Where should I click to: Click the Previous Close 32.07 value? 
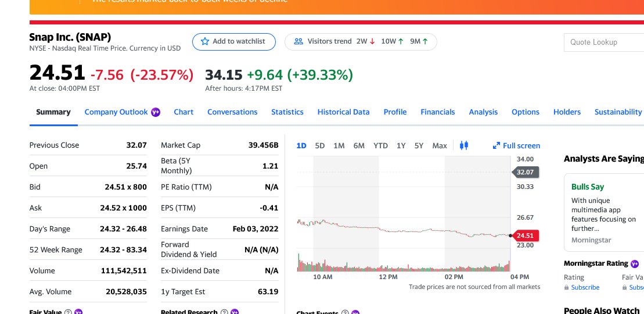[136, 145]
